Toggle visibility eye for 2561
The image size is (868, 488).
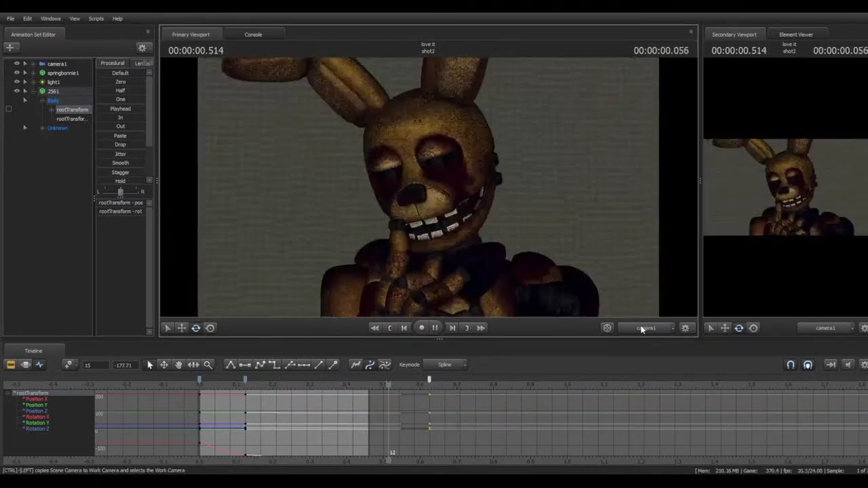pos(17,91)
